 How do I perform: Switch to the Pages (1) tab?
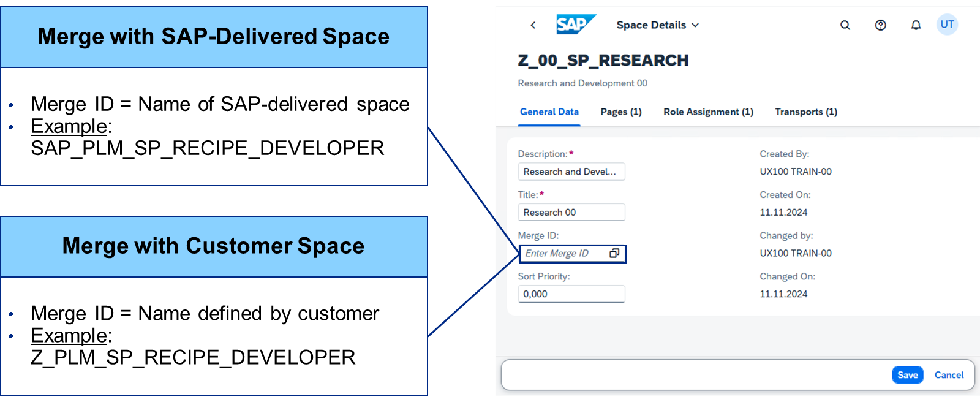tap(621, 112)
